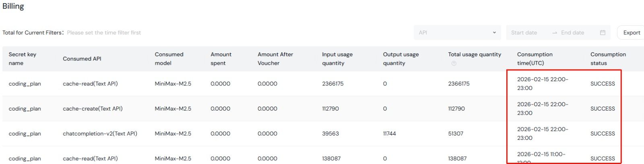Click the calendar icon in date range
The image size is (644, 164).
603,33
